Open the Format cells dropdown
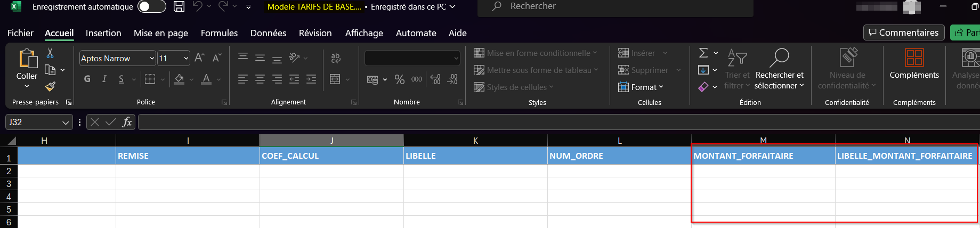 (641, 87)
